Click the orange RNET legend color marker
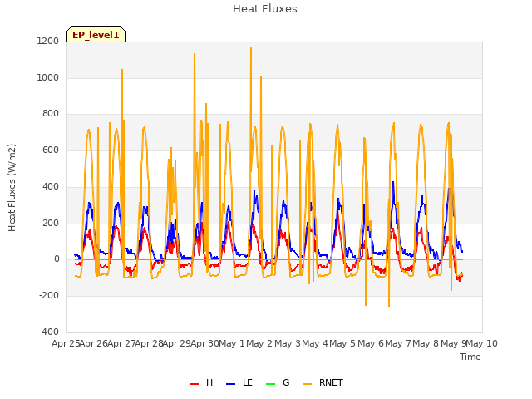Viewport: 532px width, 399px height. pos(307,384)
